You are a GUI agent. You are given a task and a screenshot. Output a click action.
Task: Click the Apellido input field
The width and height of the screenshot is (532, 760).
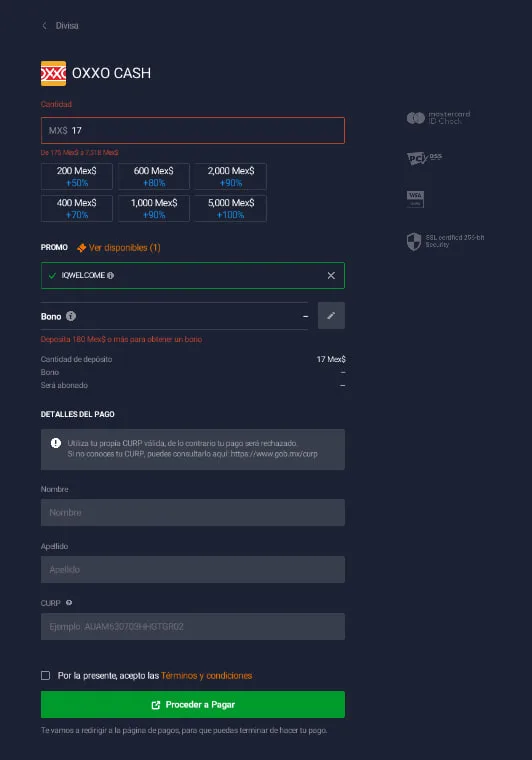(x=193, y=570)
